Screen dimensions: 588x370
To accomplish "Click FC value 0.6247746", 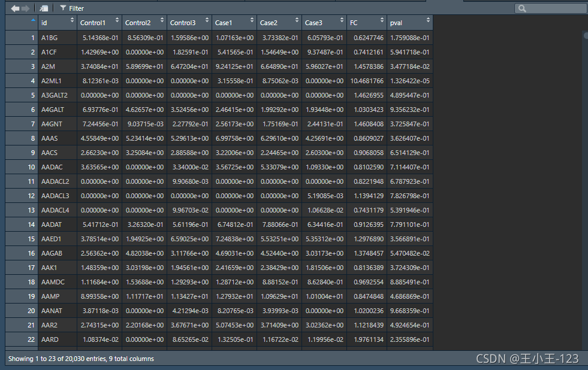I will coord(369,38).
